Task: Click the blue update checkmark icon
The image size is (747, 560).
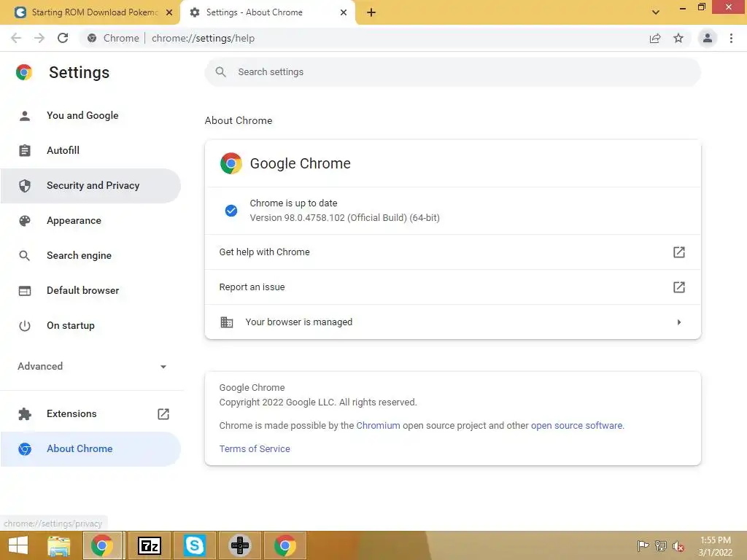Action: [231, 211]
